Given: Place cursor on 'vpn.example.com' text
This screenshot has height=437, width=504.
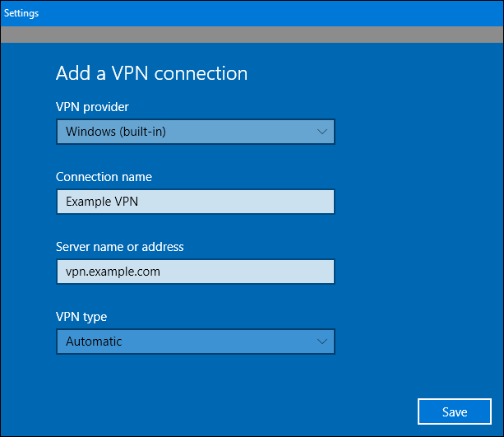Looking at the screenshot, I should coord(113,272).
